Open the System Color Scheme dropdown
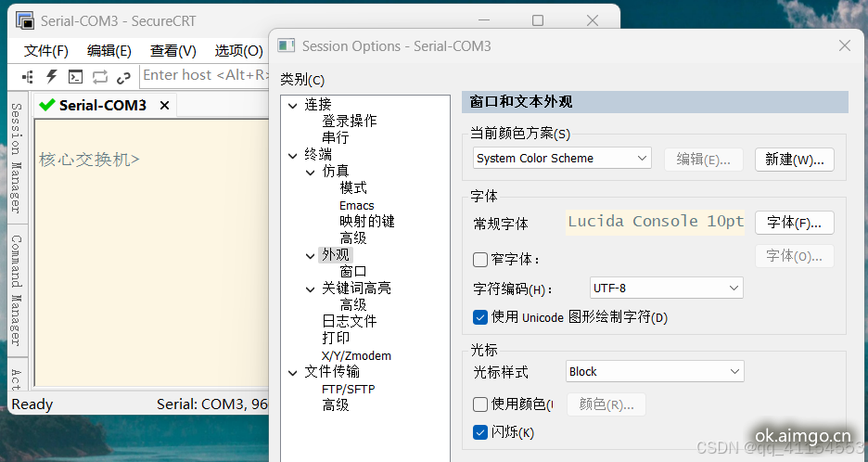 coord(562,159)
